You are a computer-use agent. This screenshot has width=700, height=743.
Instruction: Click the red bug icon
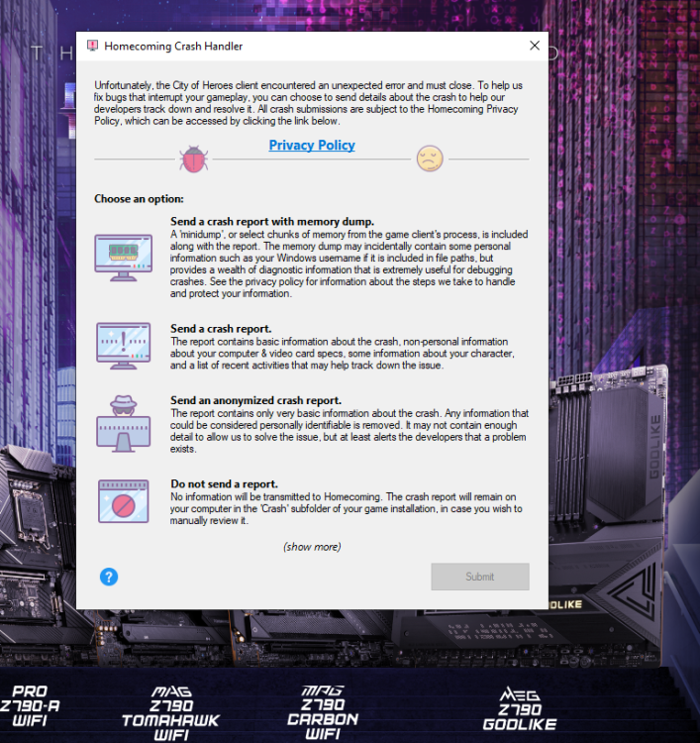point(192,159)
